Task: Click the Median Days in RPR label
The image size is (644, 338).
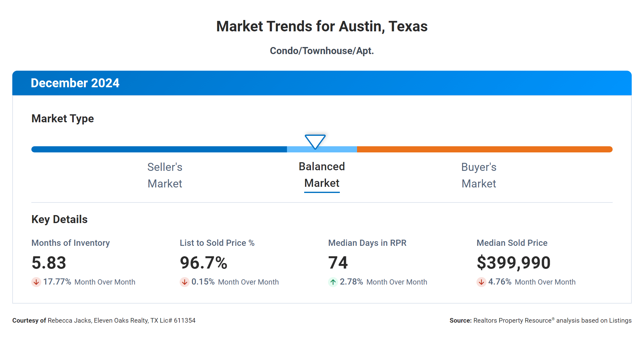Action: 367,243
